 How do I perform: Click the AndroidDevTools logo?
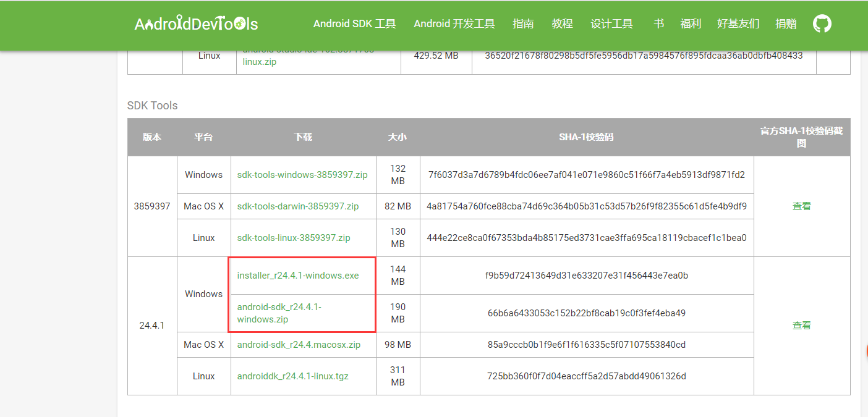(196, 24)
